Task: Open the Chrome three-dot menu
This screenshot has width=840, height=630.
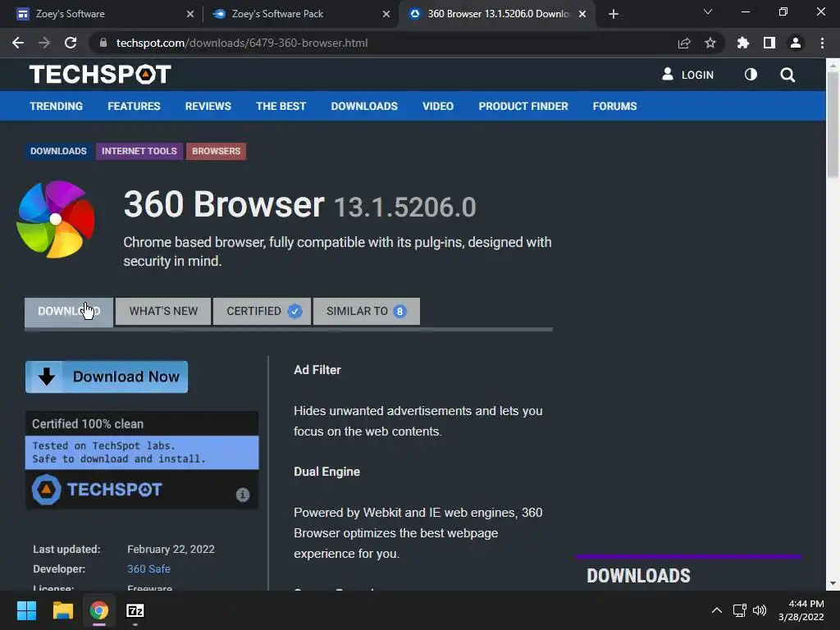Action: click(x=822, y=43)
